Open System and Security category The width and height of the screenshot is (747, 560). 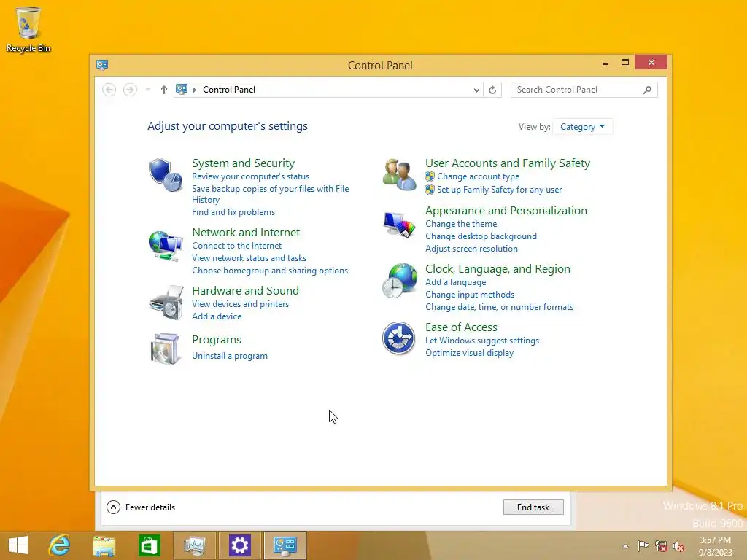click(243, 163)
